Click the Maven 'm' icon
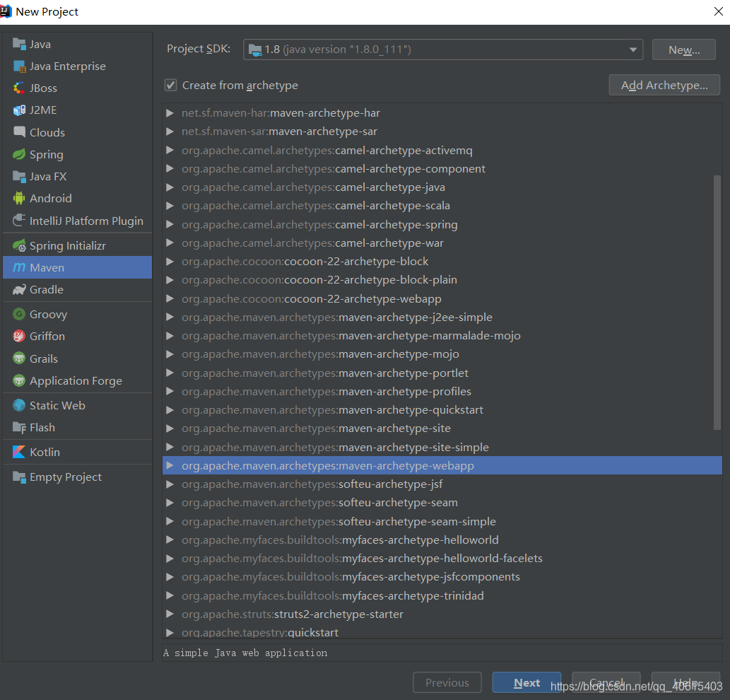This screenshot has width=730, height=700. click(x=19, y=267)
